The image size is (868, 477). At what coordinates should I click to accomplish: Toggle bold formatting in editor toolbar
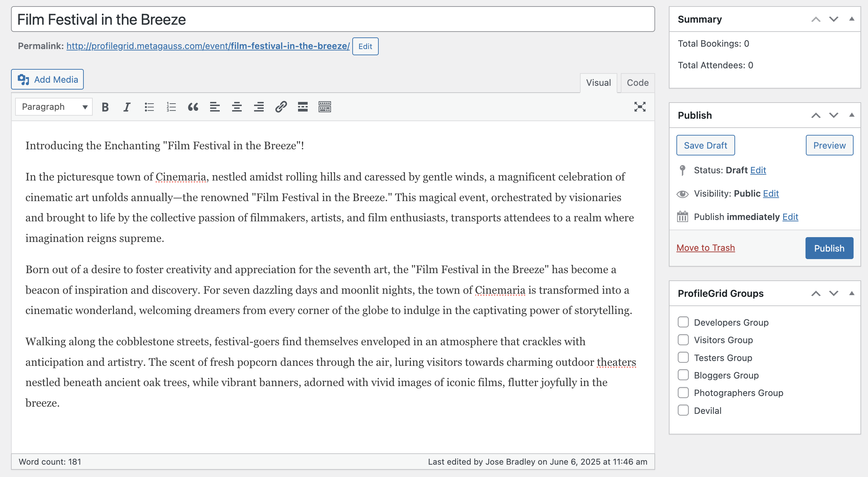pos(105,107)
